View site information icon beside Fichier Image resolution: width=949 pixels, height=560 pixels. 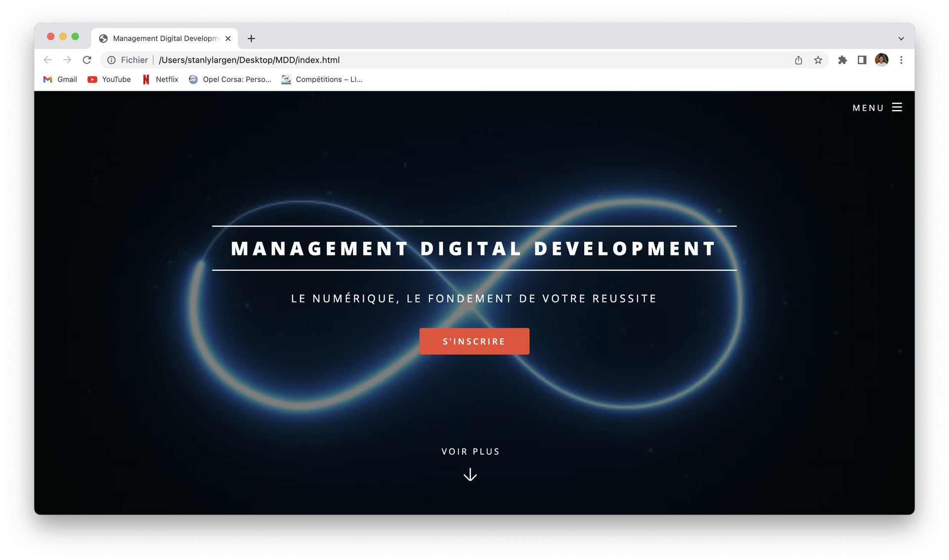point(112,60)
